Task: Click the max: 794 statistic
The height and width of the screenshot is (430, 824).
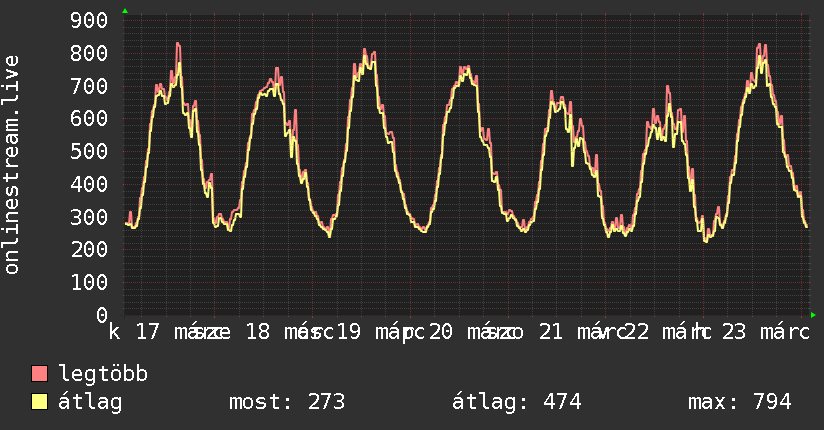Action: [740, 402]
